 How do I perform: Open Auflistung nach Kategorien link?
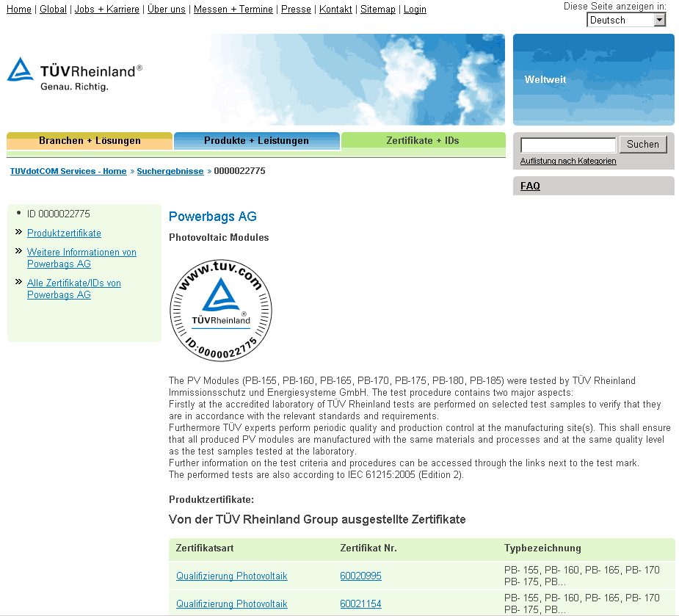568,161
